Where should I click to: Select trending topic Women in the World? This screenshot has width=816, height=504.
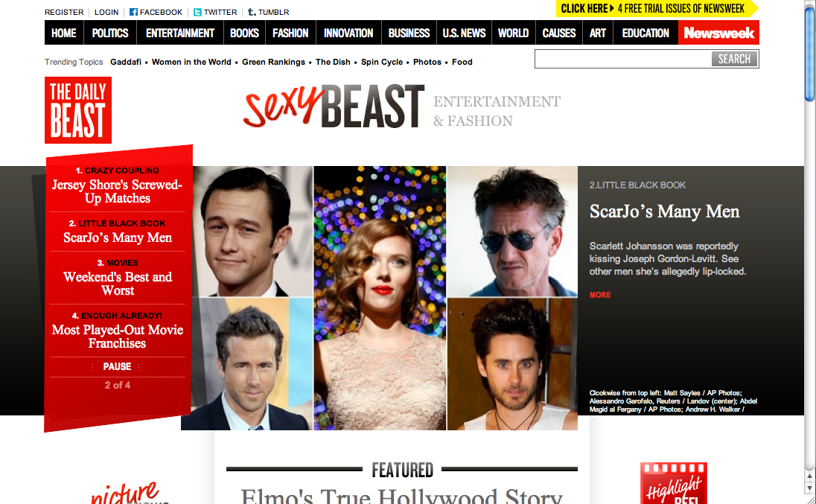191,62
